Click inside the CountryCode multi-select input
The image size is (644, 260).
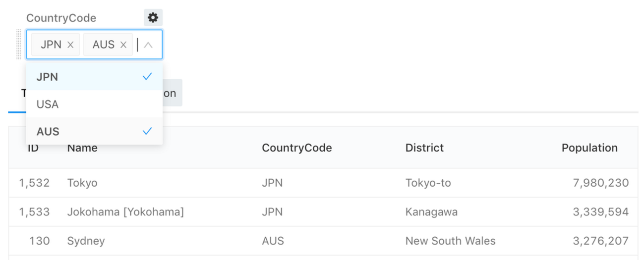tap(138, 45)
